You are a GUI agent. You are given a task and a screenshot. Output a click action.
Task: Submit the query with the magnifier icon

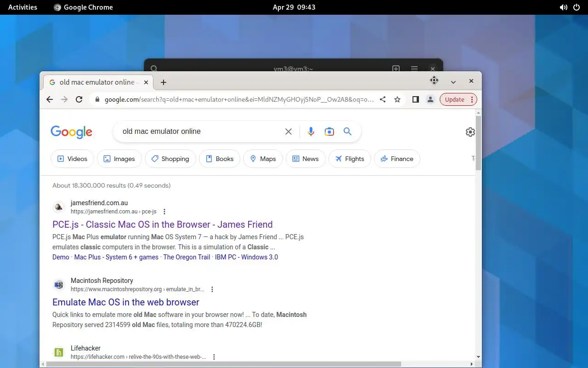[x=348, y=132]
